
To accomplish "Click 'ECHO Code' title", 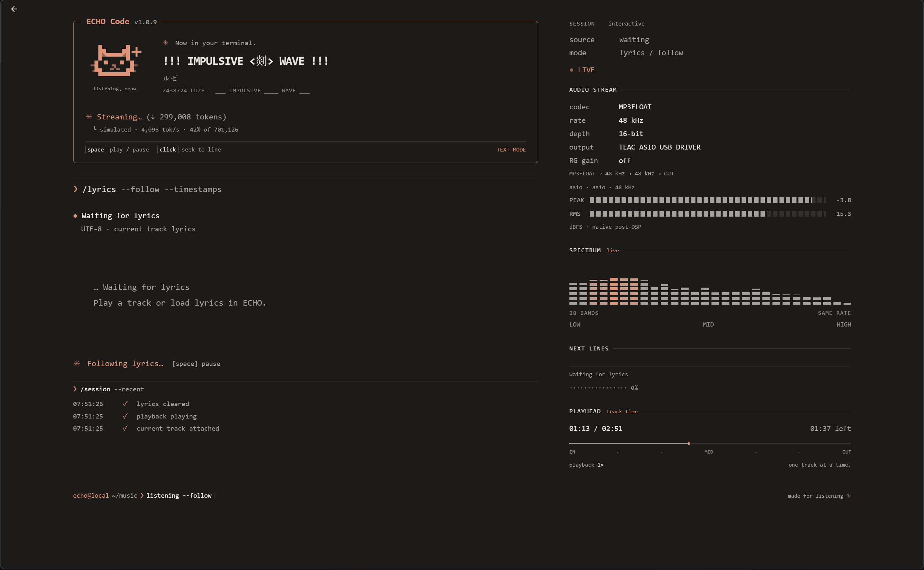I will (x=108, y=22).
